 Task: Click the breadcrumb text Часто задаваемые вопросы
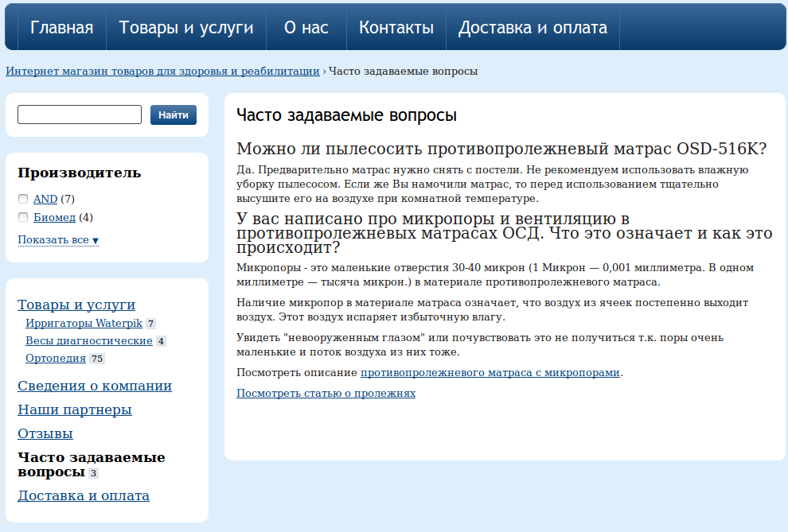[403, 72]
